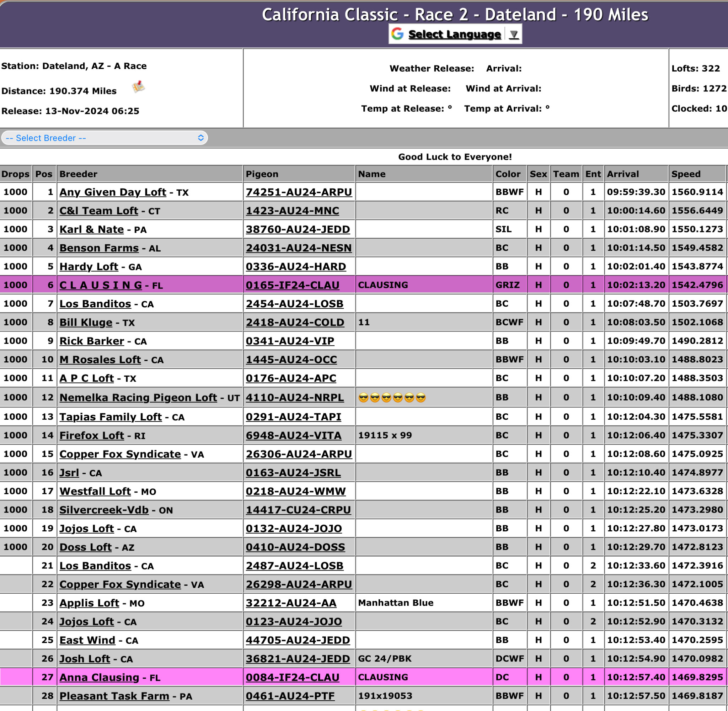728x711 pixels.
Task: Open Doss Loft breeder link
Action: [x=85, y=547]
